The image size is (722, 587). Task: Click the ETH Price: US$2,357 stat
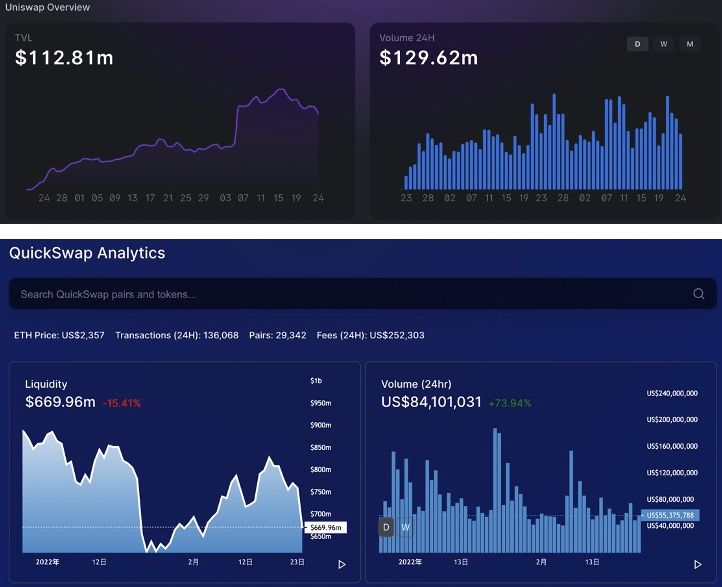coord(59,335)
